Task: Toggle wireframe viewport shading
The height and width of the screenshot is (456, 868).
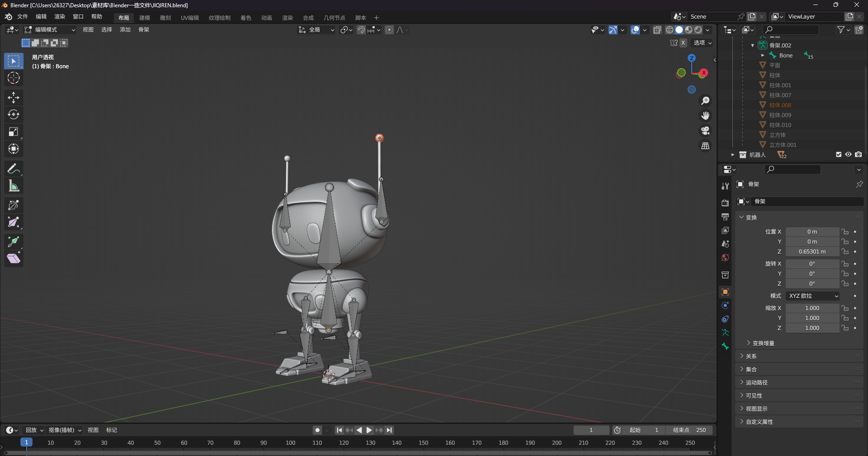Action: 670,30
